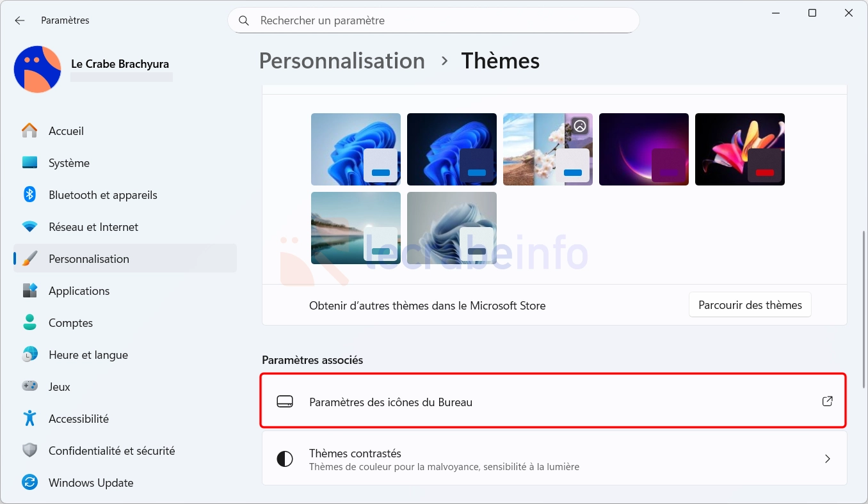Click the Bluetooth icon in sidebar
The image size is (868, 504).
click(29, 194)
